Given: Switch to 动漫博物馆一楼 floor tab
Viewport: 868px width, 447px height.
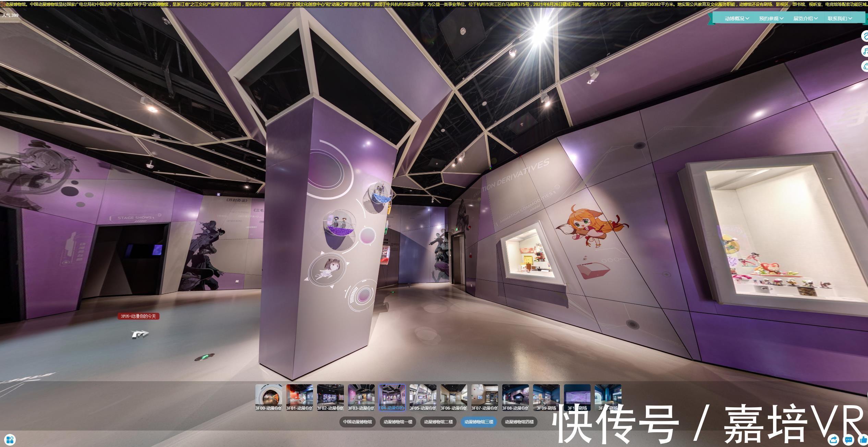Looking at the screenshot, I should click(398, 422).
